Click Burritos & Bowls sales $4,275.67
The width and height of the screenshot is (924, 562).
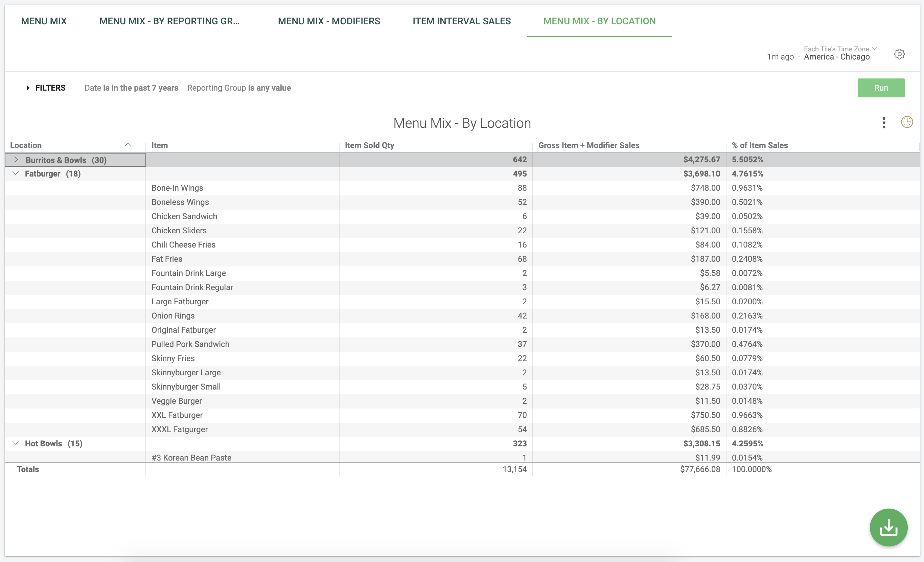702,159
